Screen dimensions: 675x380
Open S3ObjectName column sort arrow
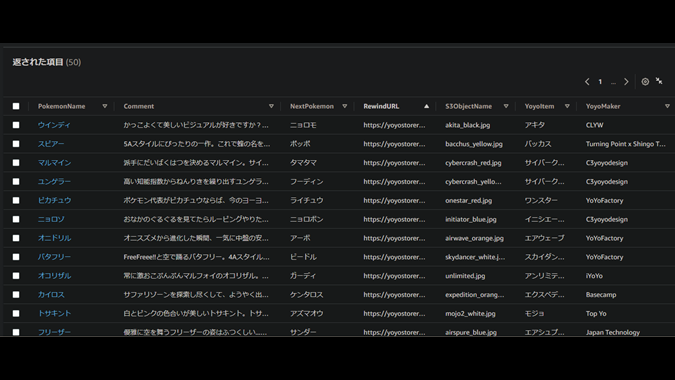tap(506, 106)
